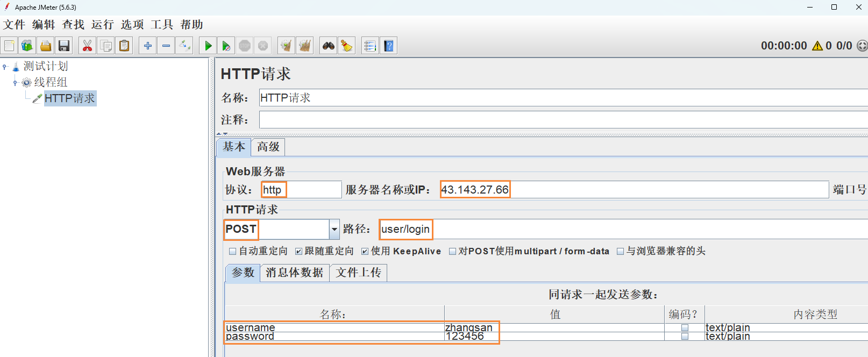Open Help with question mark icon
This screenshot has height=357, width=868.
coord(389,46)
